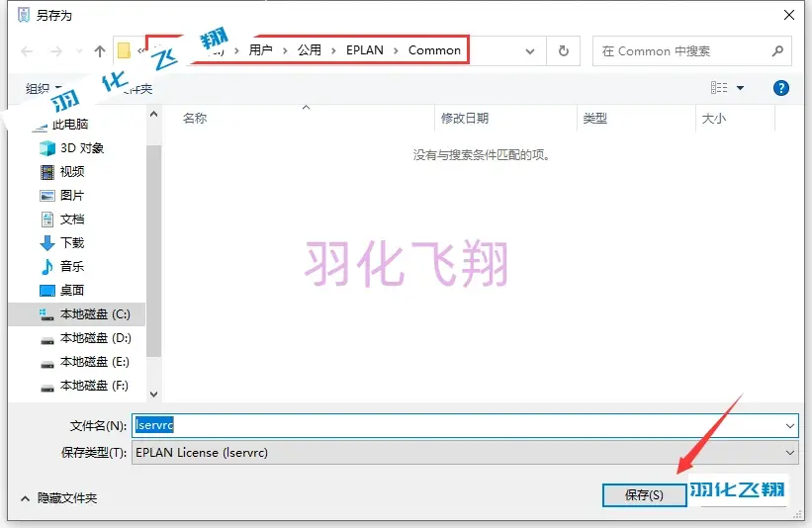Click the 音乐 note icon
The height and width of the screenshot is (528, 812).
coord(47,266)
